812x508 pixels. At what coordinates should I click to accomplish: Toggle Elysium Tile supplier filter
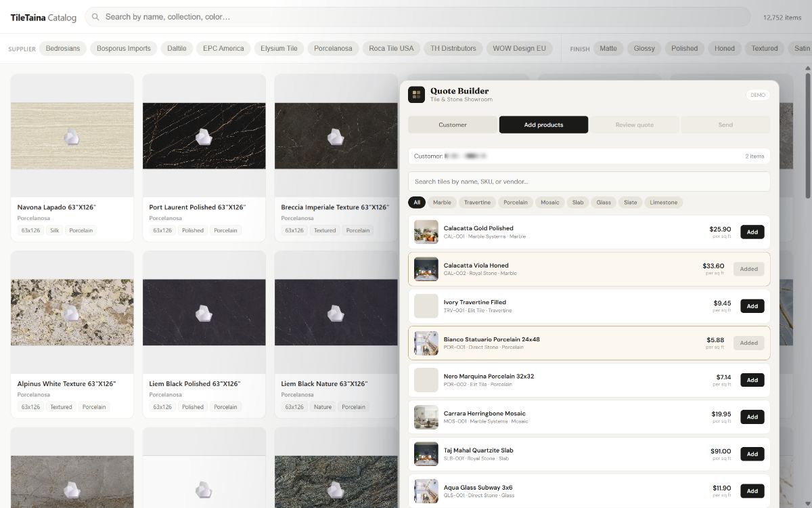[x=279, y=49]
